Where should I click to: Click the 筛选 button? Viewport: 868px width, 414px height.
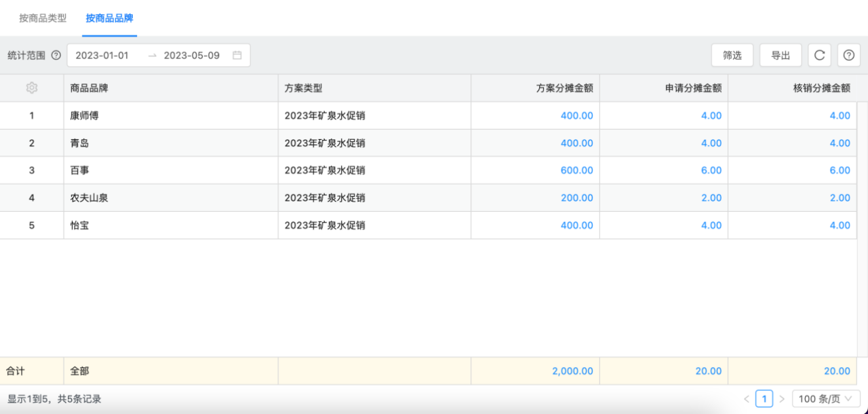pos(732,56)
